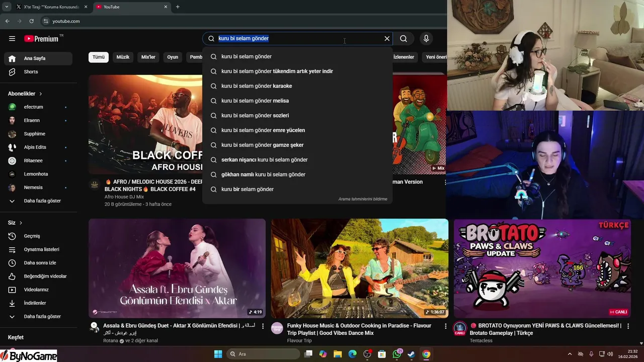Open the Alpis Edits channel subscription
The height and width of the screenshot is (362, 644).
click(x=38, y=147)
